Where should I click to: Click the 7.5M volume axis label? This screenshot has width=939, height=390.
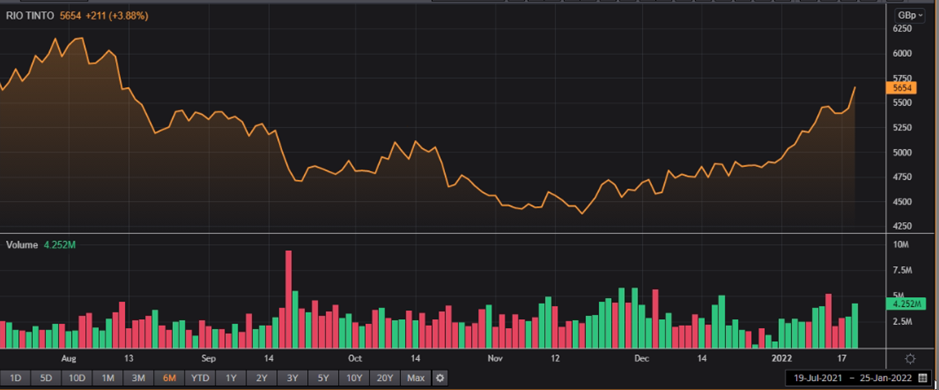point(902,271)
